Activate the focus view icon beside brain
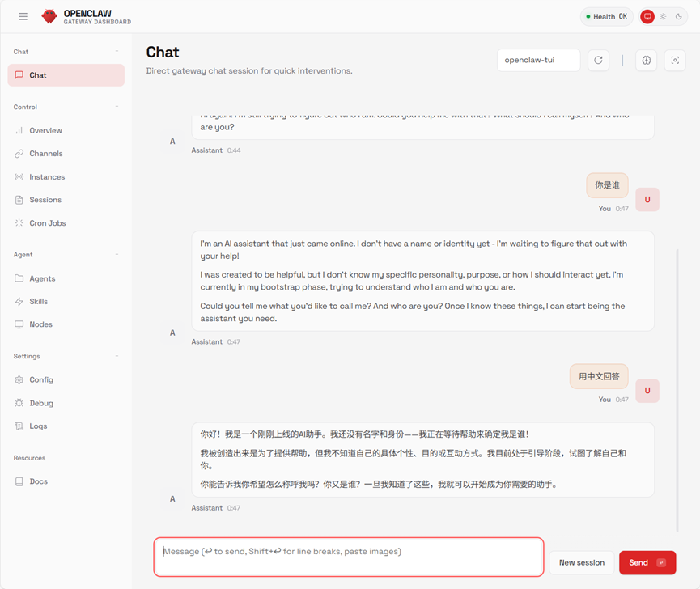 tap(674, 60)
